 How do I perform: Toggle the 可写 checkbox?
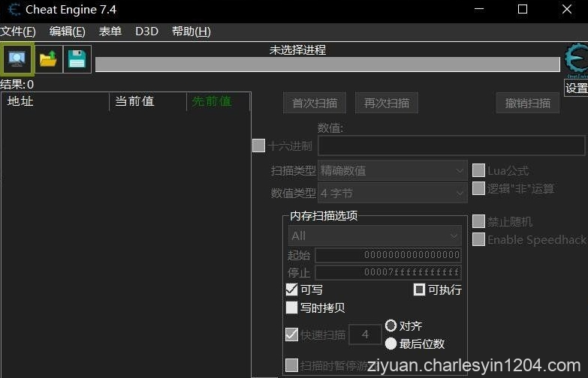coord(292,289)
